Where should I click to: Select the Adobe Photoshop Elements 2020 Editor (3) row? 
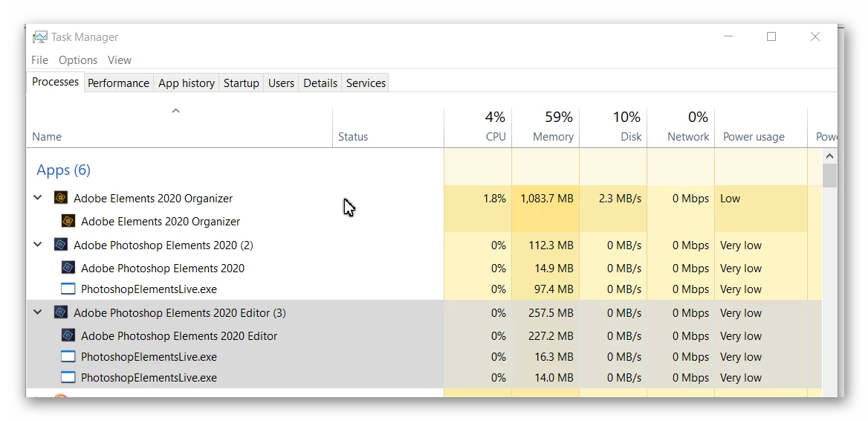tap(424, 312)
